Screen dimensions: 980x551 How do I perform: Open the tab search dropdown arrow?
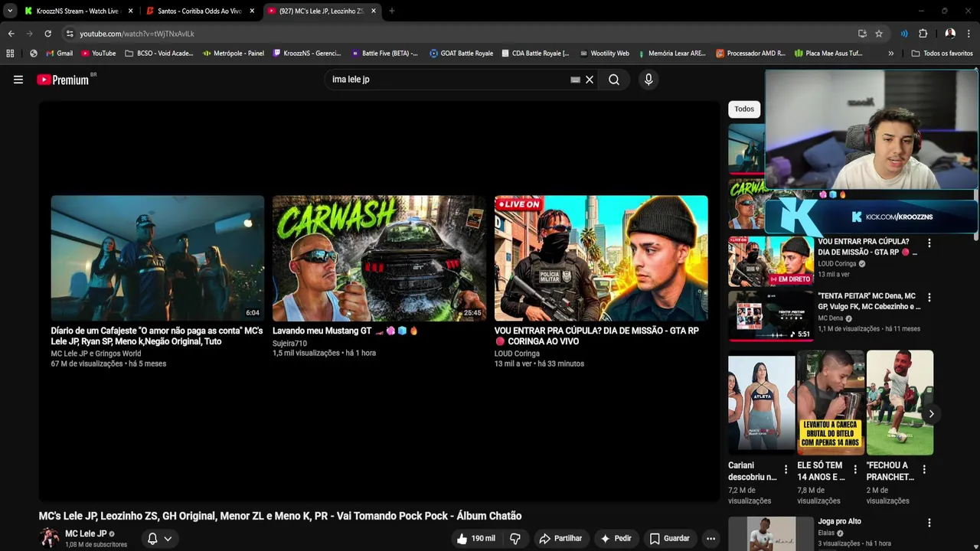10,11
